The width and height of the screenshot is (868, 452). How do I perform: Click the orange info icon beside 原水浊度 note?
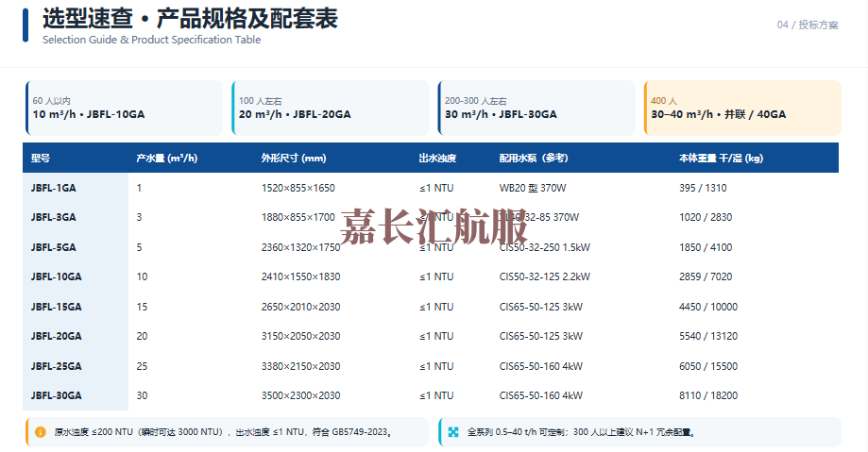point(40,432)
